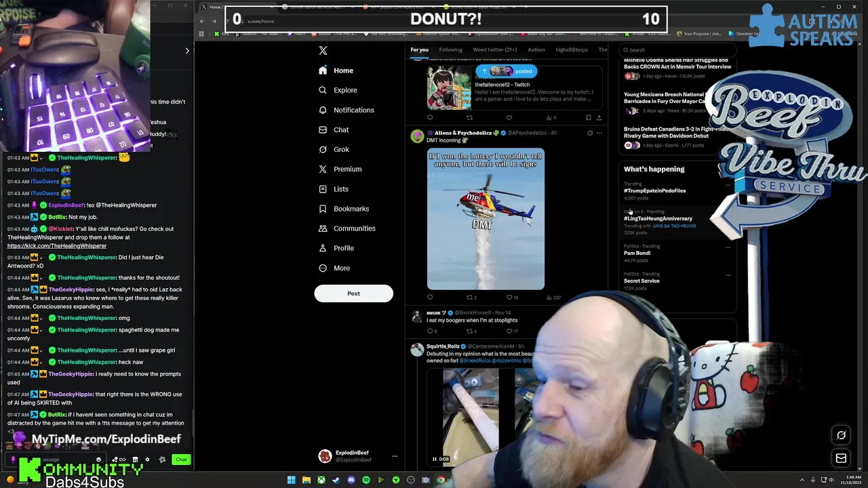The image size is (868, 488).
Task: Open emoji picker in Kick chat input
Action: click(99, 460)
